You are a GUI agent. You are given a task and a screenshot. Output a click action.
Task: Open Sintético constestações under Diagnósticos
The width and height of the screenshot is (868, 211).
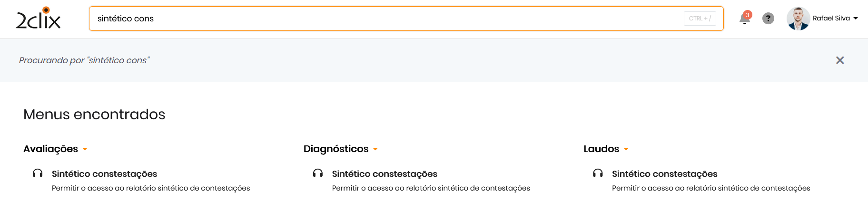coord(385,174)
